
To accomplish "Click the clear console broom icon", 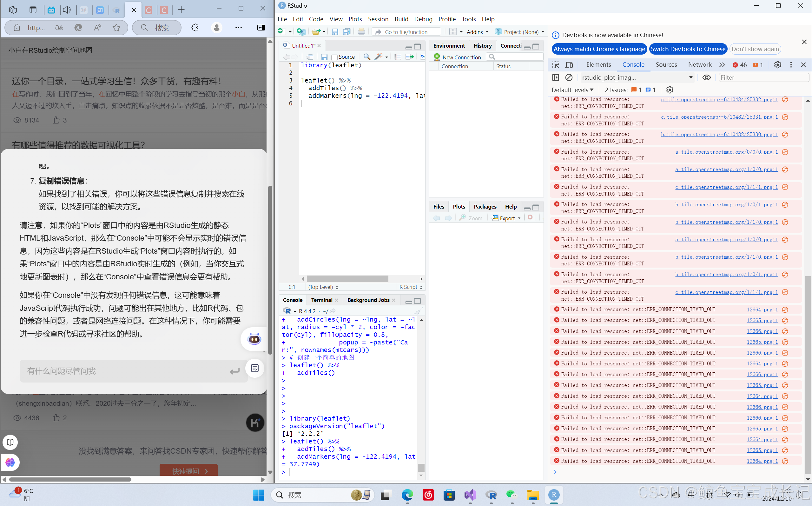I will coord(418,311).
